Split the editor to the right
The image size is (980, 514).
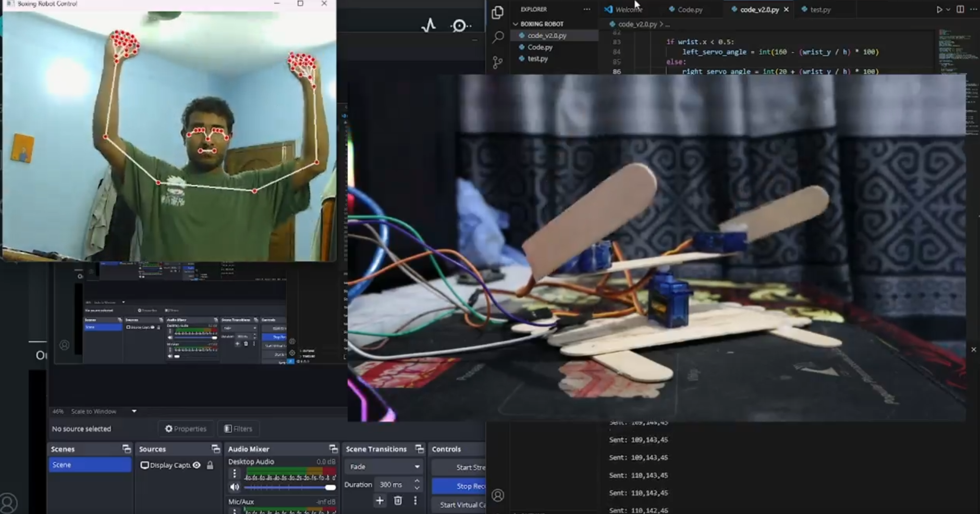click(x=960, y=9)
